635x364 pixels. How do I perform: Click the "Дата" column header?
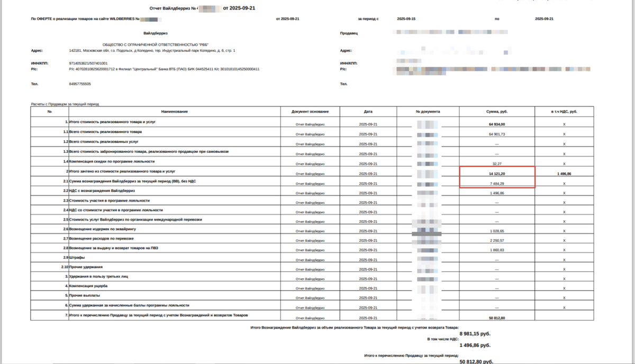pyautogui.click(x=368, y=112)
